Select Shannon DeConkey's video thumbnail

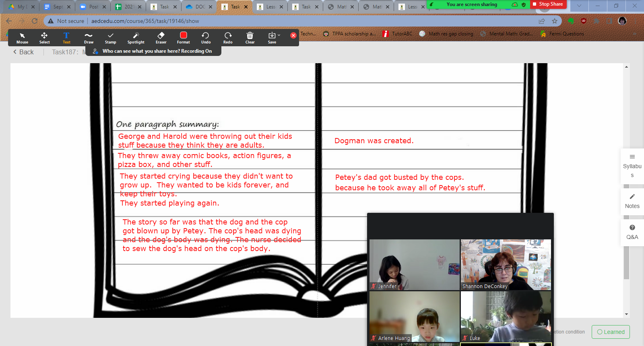[x=506, y=265]
